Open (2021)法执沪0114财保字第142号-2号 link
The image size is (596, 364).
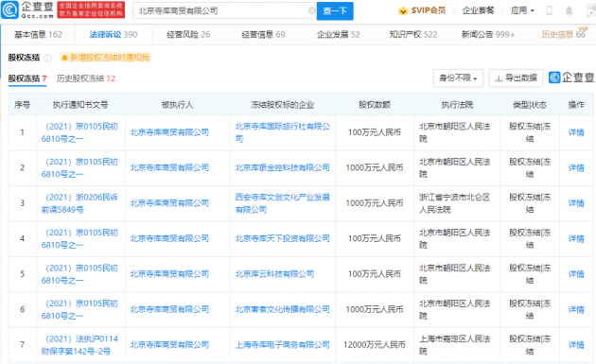pos(79,345)
